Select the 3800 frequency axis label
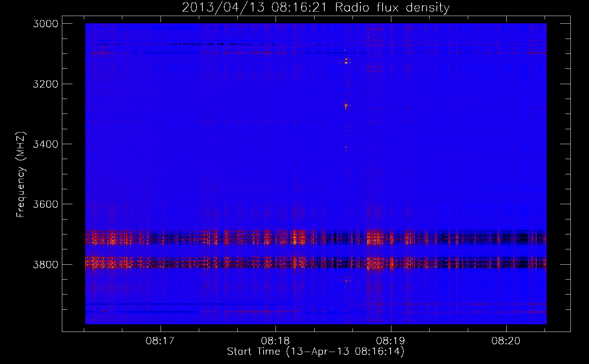Image resolution: width=589 pixels, height=364 pixels. tap(46, 264)
